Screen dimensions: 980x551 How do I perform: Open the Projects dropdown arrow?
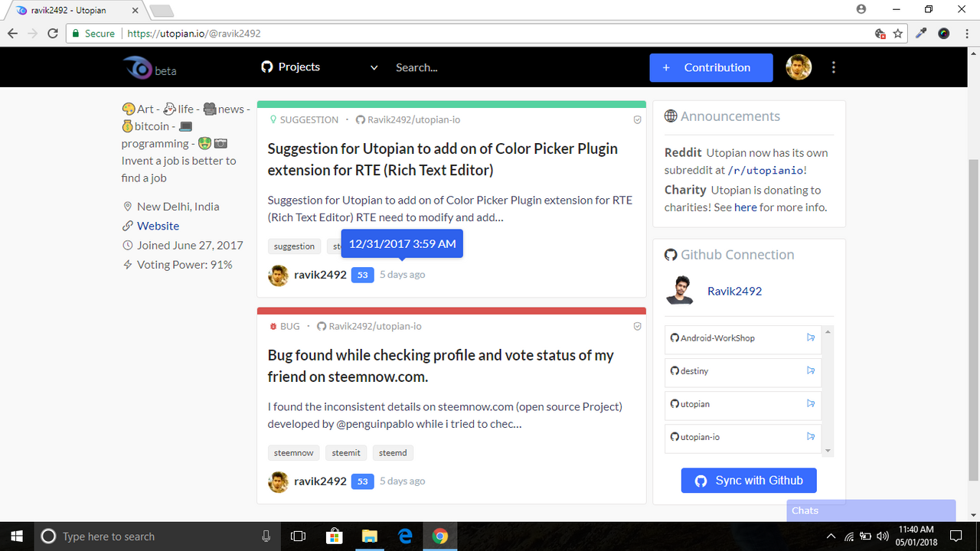(374, 68)
